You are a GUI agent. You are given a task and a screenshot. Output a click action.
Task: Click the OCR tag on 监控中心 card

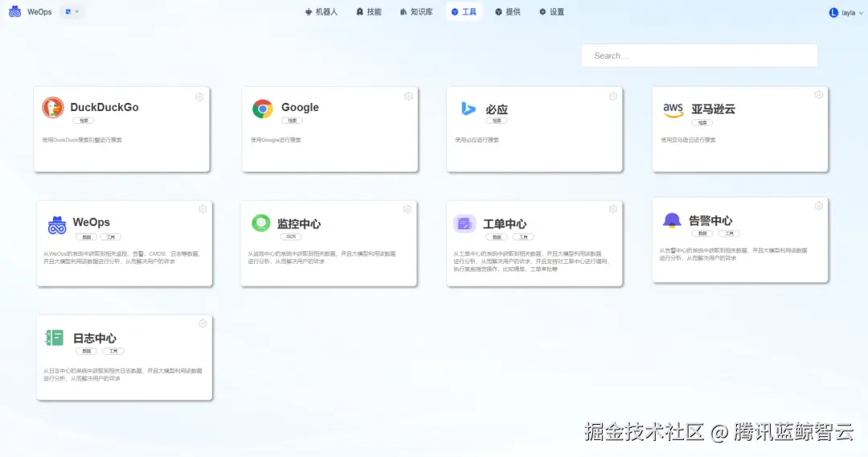pos(291,237)
